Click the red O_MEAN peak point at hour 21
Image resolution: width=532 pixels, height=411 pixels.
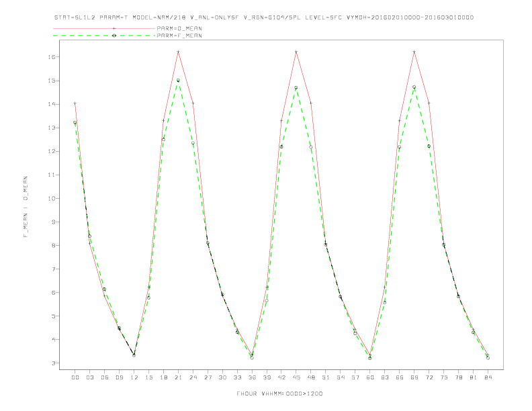click(x=178, y=52)
